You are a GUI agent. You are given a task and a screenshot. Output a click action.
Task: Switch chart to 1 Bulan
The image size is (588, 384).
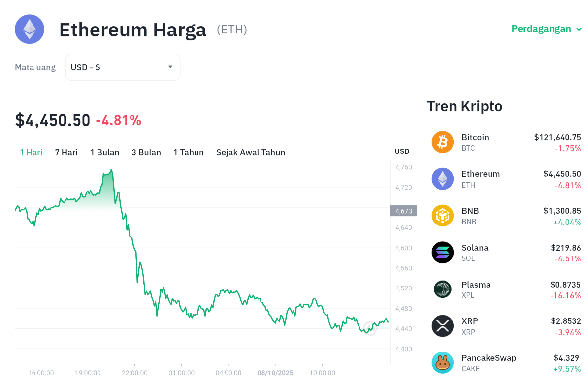[x=105, y=152]
